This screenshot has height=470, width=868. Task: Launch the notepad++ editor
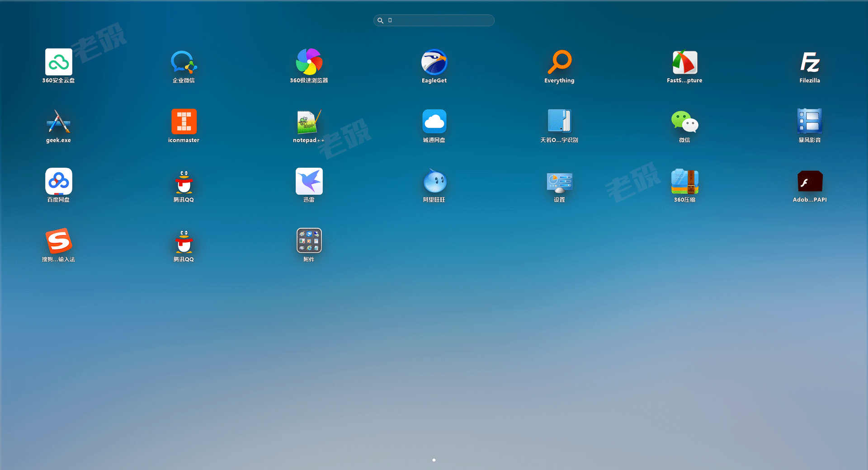tap(309, 122)
